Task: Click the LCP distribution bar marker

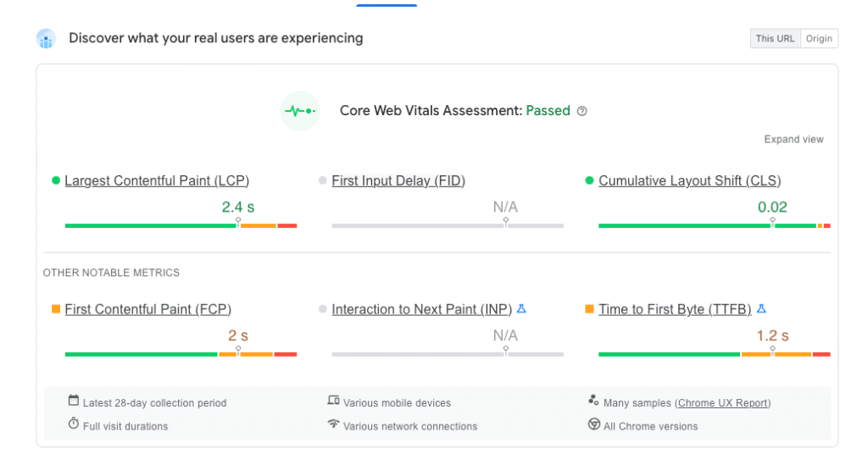Action: coord(238,223)
